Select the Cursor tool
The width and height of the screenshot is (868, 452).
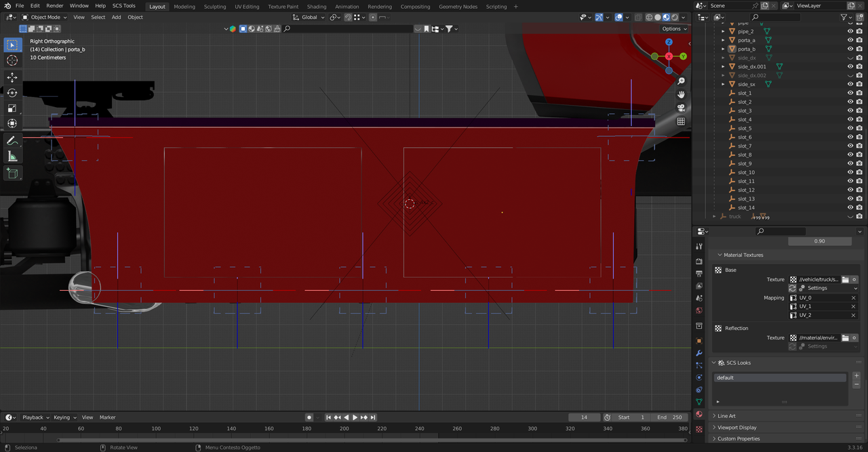pos(12,60)
